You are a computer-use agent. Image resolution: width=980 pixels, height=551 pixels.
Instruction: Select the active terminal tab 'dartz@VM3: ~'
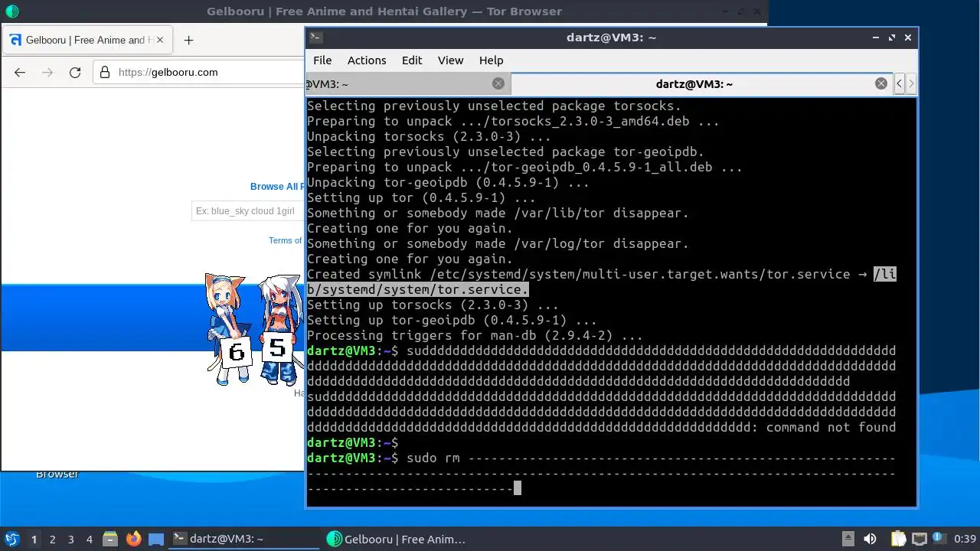coord(702,84)
